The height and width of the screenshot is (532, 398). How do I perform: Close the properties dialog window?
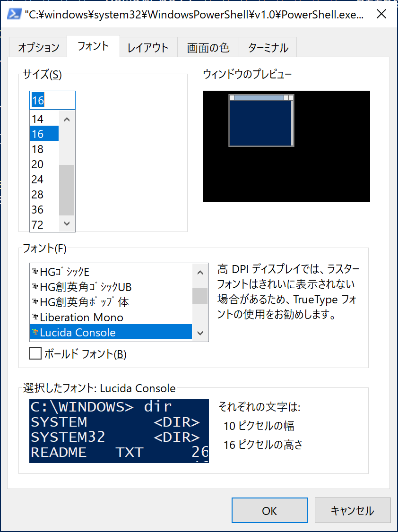click(381, 14)
